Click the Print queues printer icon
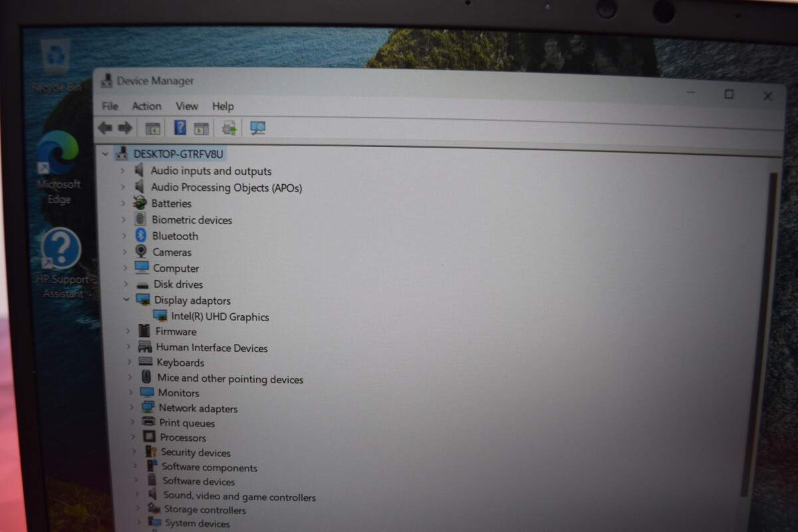 point(148,422)
